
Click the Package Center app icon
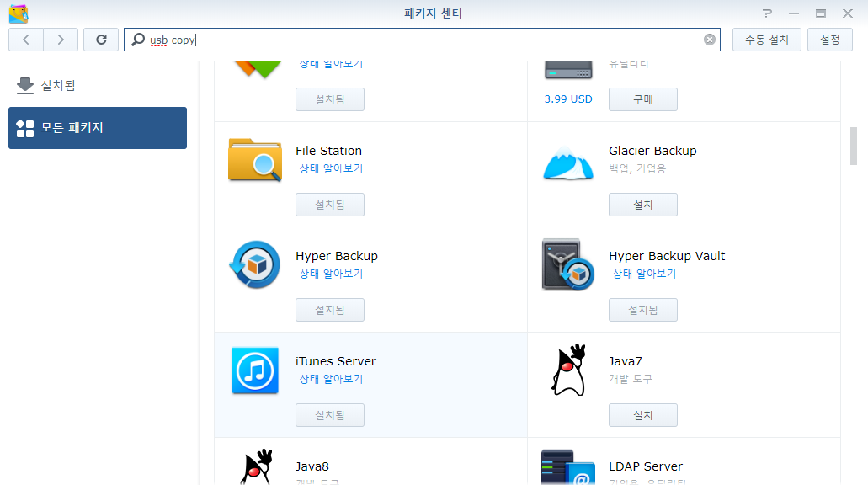tap(19, 13)
